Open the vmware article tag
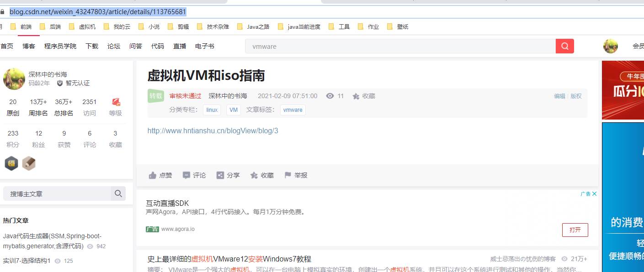 (293, 110)
